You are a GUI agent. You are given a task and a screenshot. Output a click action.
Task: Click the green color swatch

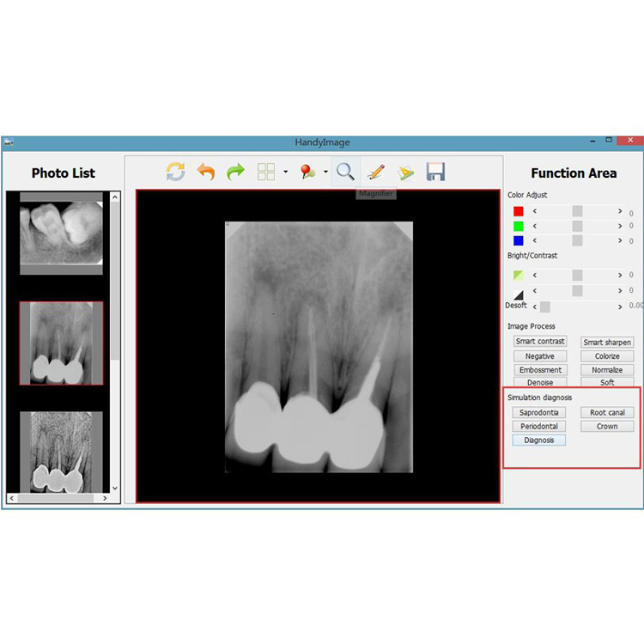click(x=519, y=226)
